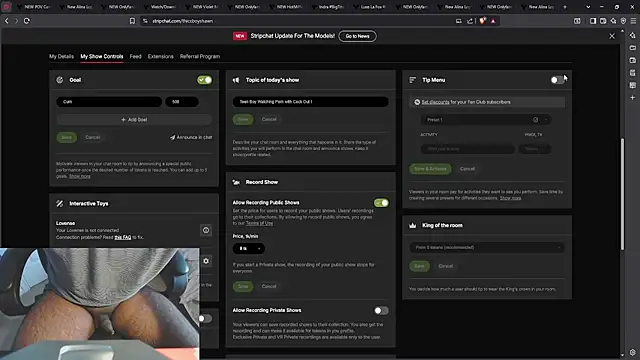Screen dimensions: 640x360
Task: Save the topic of today's show
Action: (243, 119)
